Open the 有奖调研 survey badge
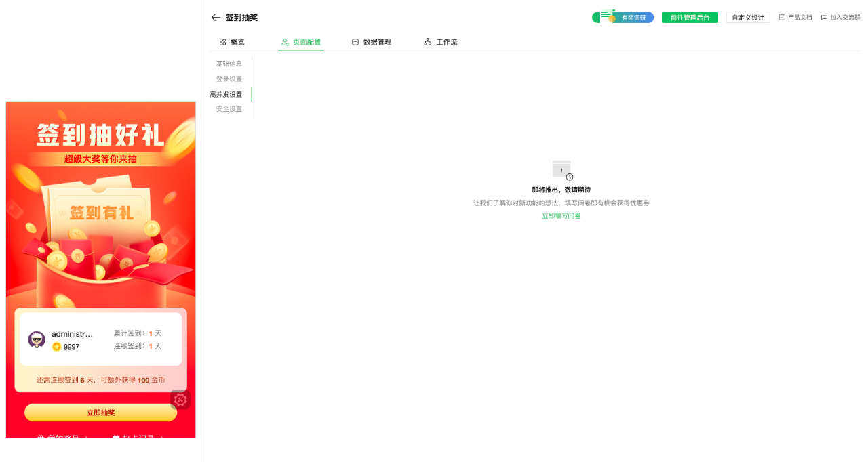Image resolution: width=868 pixels, height=462 pixels. coord(623,17)
